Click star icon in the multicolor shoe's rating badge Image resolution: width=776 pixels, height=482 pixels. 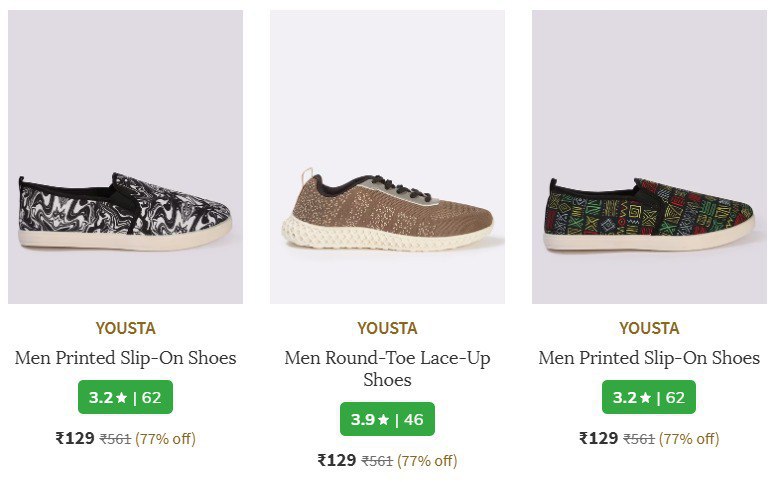pyautogui.click(x=645, y=398)
